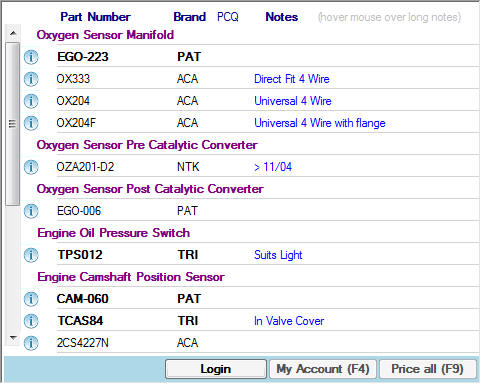Click the Login button
The width and height of the screenshot is (481, 384).
point(216,369)
